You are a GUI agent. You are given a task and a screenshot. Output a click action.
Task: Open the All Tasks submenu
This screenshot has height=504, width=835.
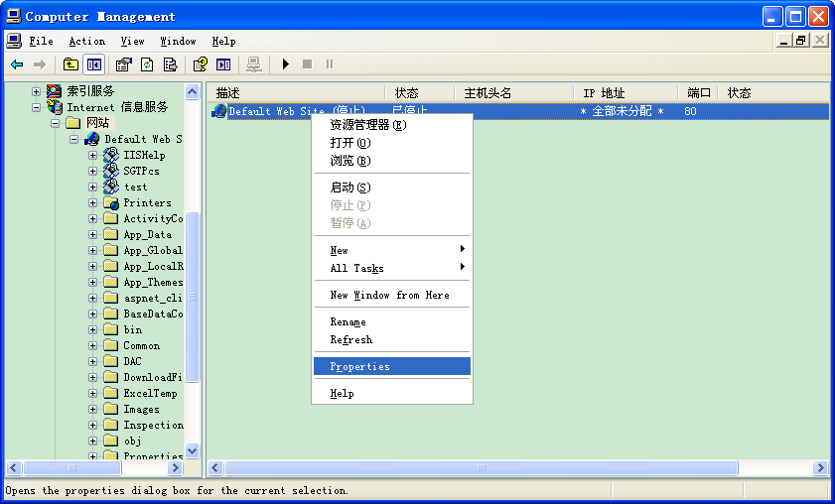(392, 268)
